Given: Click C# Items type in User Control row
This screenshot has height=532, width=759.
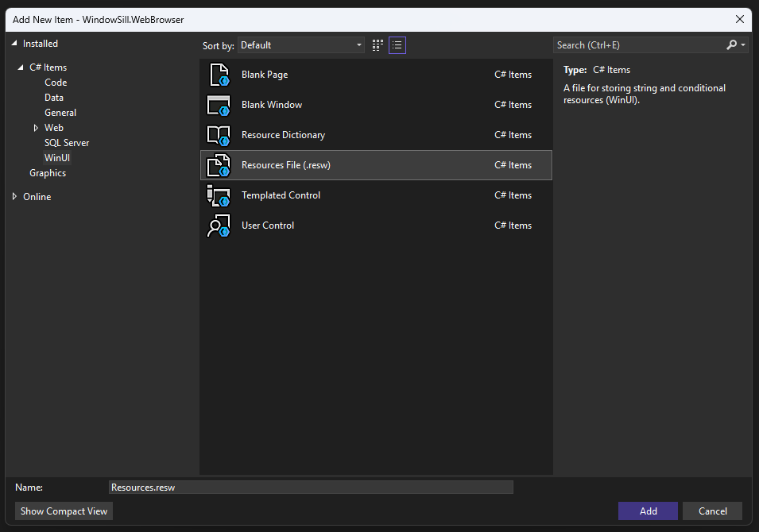Looking at the screenshot, I should pos(513,226).
